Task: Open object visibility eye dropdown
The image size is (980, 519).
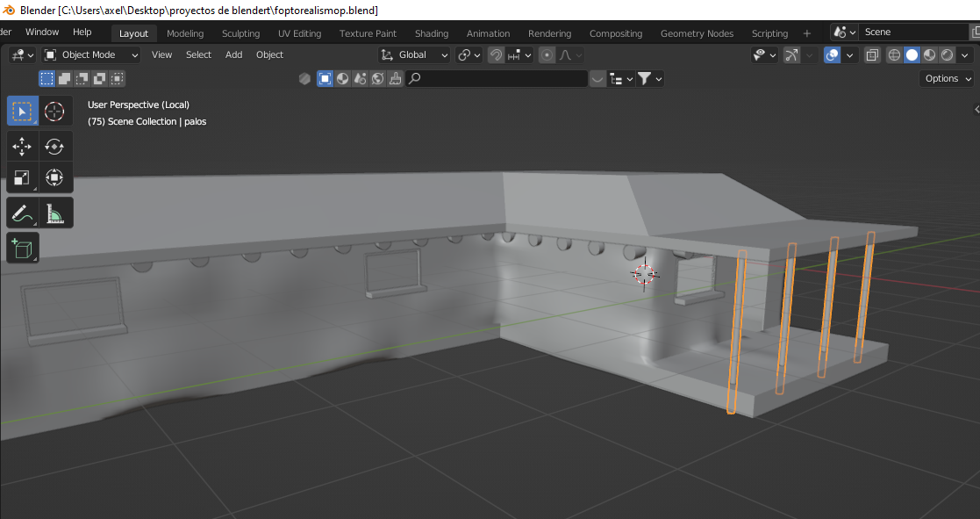Action: 764,55
